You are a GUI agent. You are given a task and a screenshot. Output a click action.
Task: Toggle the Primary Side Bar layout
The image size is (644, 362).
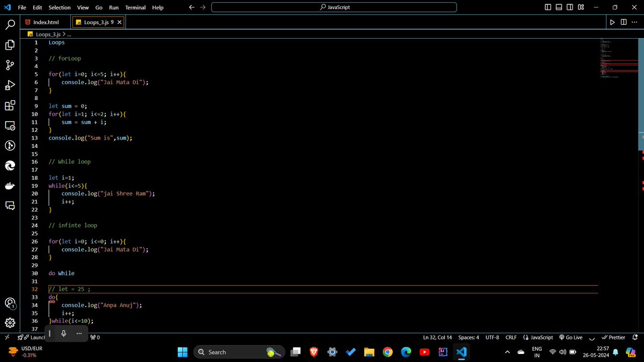(x=547, y=8)
